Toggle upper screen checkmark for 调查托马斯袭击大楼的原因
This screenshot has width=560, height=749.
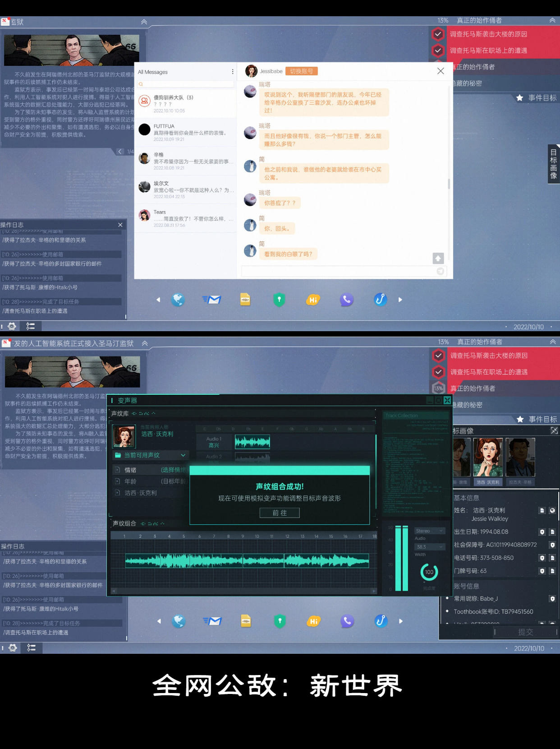click(x=438, y=34)
